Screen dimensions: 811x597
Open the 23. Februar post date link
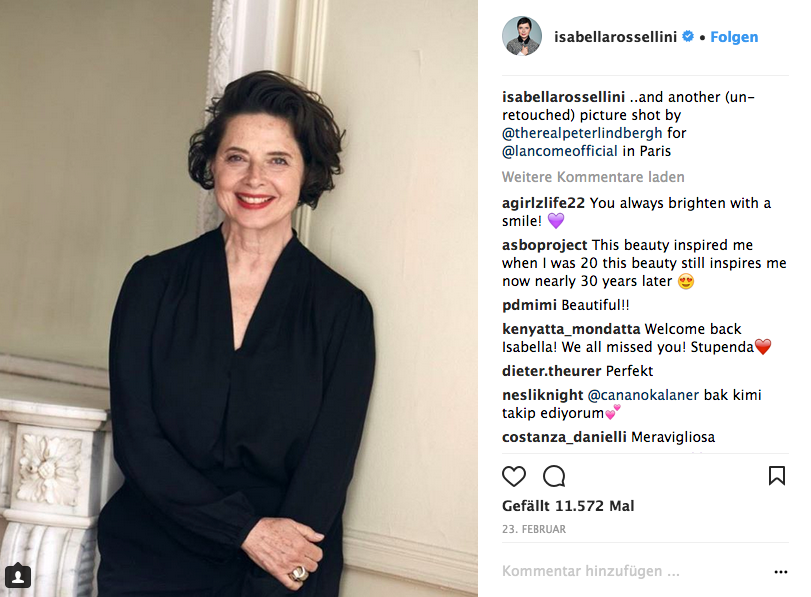534,529
